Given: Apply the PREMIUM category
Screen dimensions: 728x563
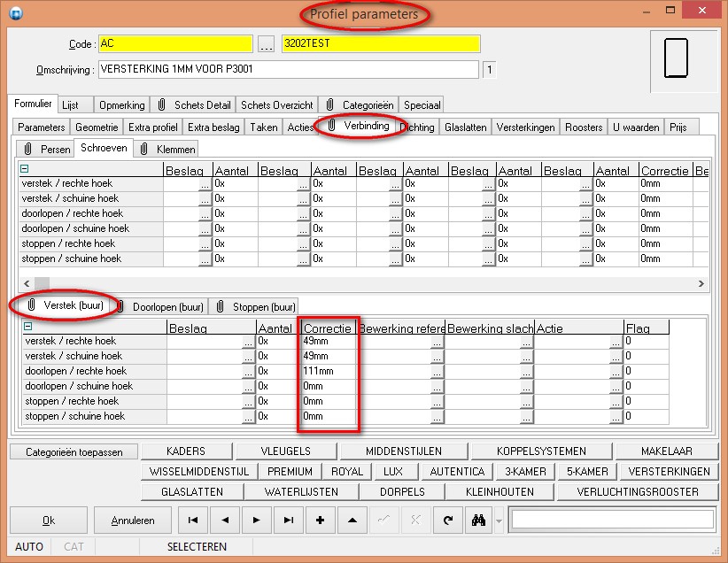Looking at the screenshot, I should (290, 472).
